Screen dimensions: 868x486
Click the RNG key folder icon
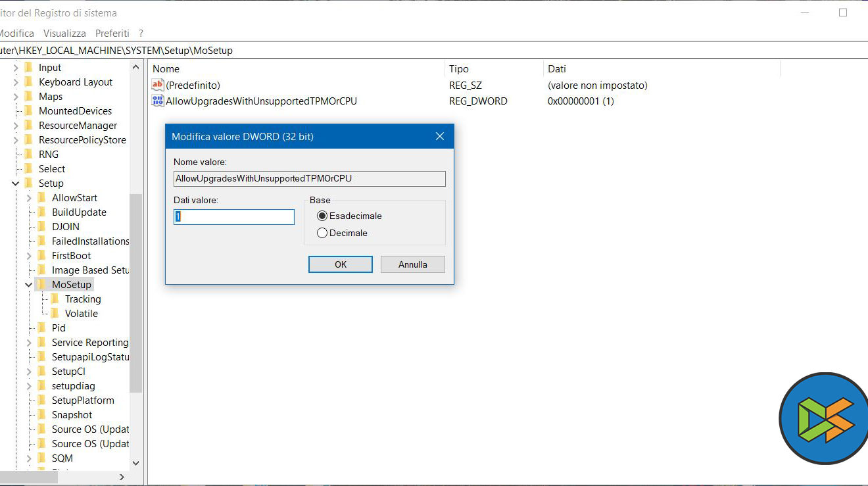(x=28, y=154)
